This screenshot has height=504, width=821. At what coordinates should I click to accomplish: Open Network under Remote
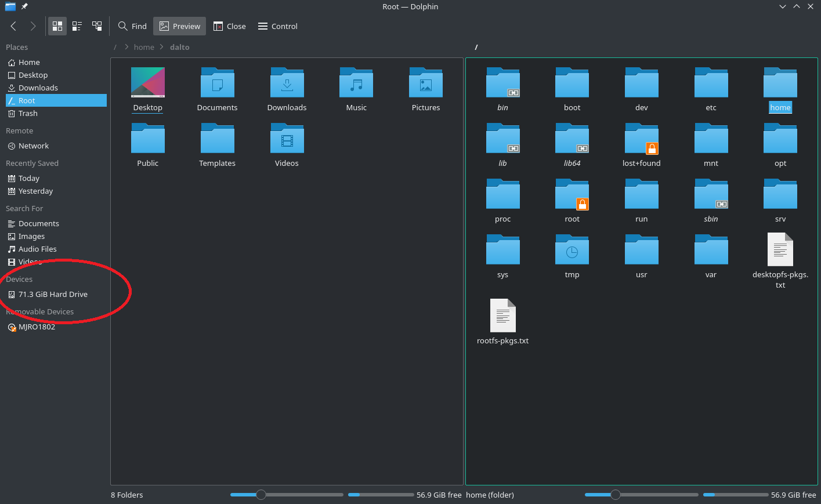[x=56, y=146]
